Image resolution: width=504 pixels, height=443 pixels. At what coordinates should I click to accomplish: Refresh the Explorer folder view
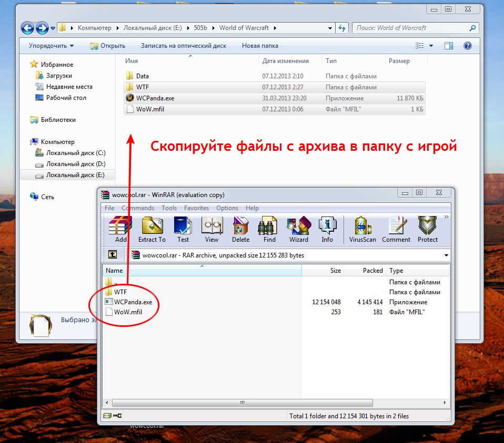[341, 28]
